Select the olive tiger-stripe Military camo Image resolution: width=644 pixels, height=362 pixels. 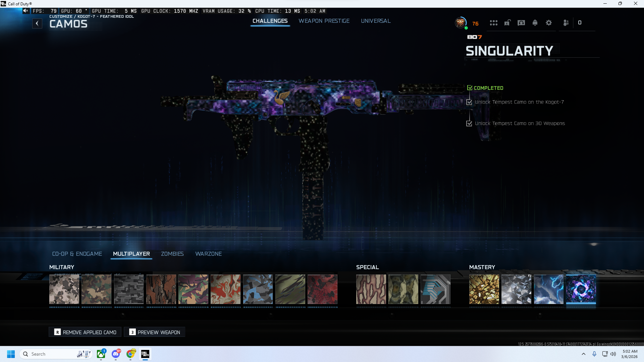click(x=290, y=289)
